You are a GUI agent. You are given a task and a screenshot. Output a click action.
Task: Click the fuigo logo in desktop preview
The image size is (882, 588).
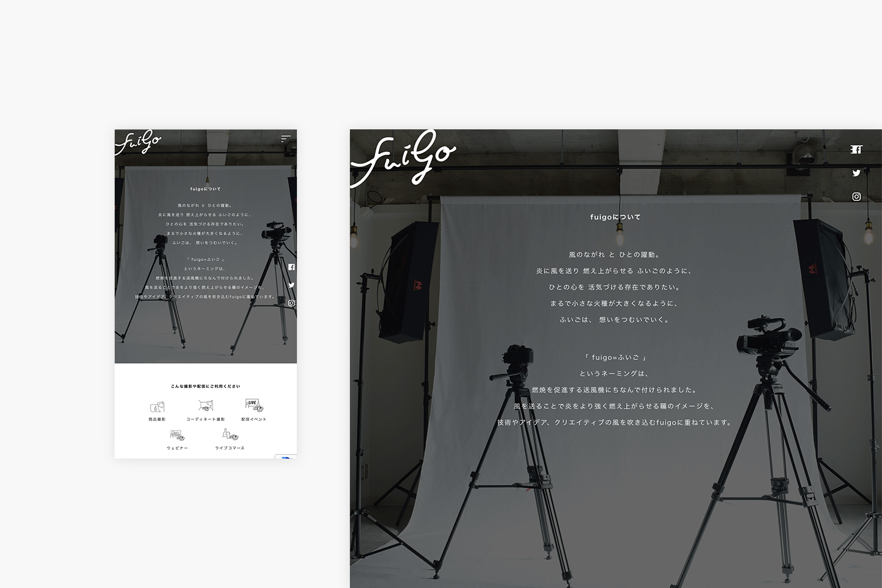click(x=403, y=158)
